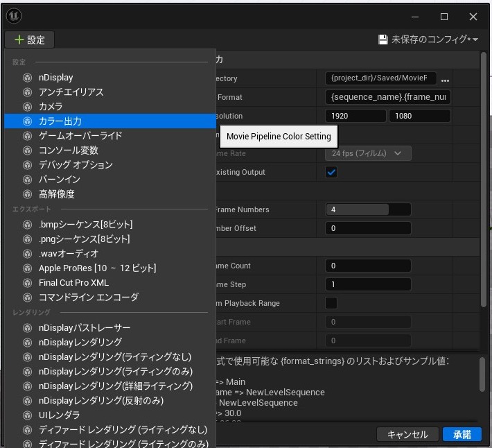
Task: Edit the output directory path field
Action: click(380, 78)
